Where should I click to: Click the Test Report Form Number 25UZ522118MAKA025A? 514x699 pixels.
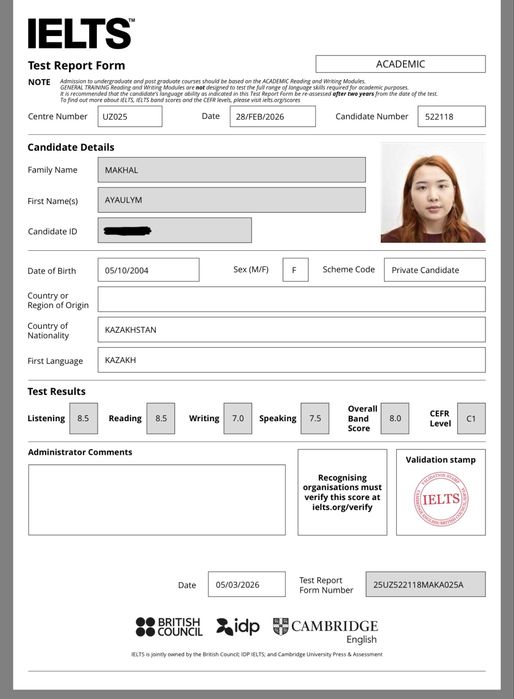click(x=426, y=584)
